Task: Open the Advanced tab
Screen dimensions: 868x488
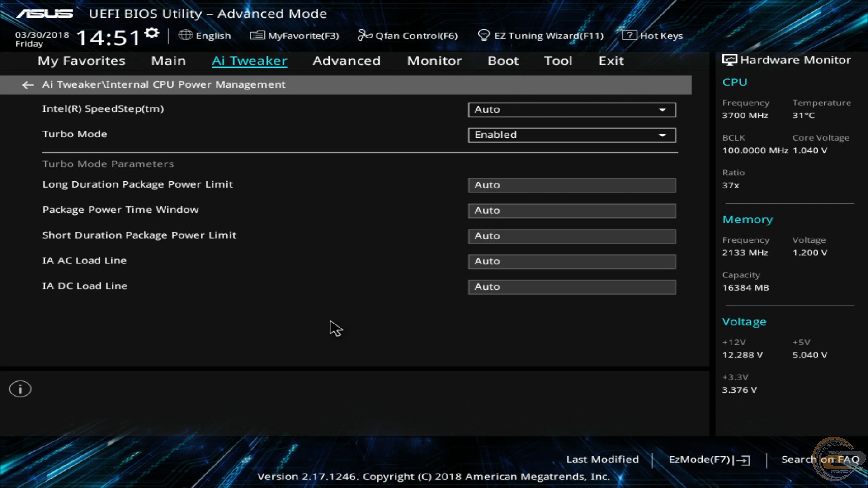Action: 346,61
